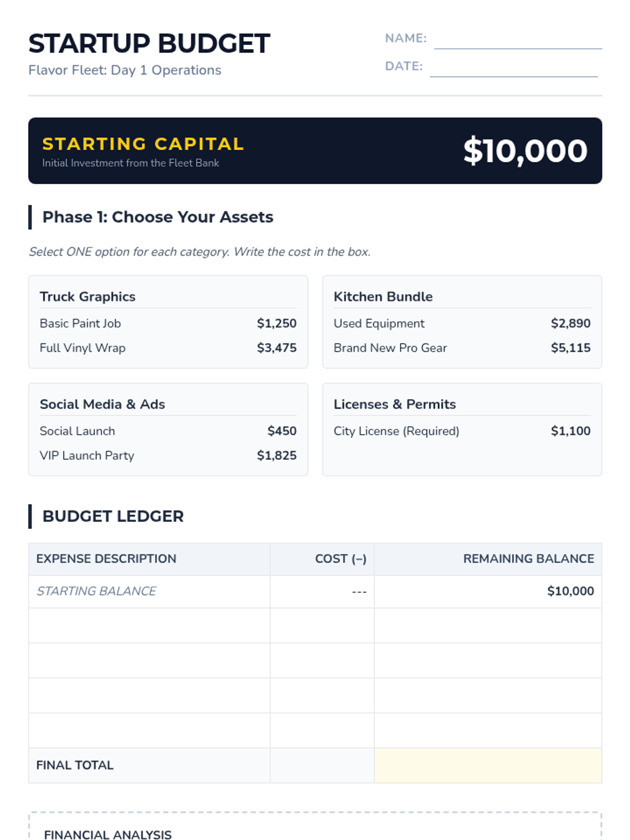The width and height of the screenshot is (630, 840).
Task: Click the STARTING BALANCE ledger row
Action: (315, 592)
